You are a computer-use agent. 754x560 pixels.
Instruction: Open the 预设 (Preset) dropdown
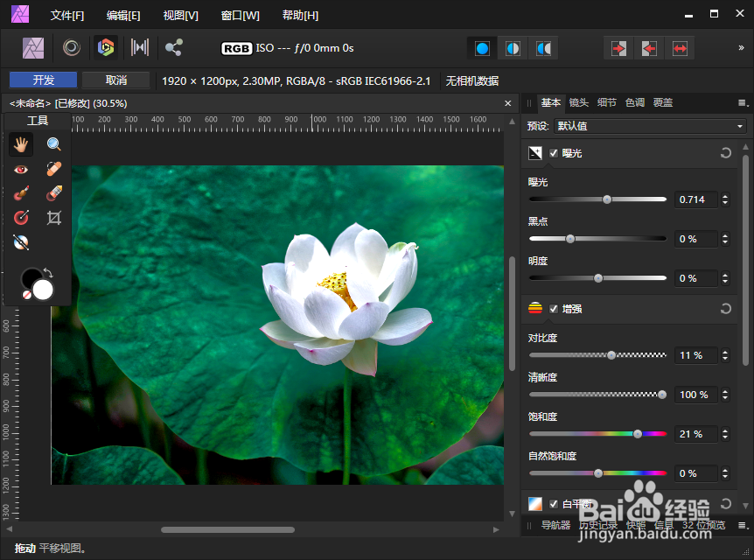click(651, 125)
